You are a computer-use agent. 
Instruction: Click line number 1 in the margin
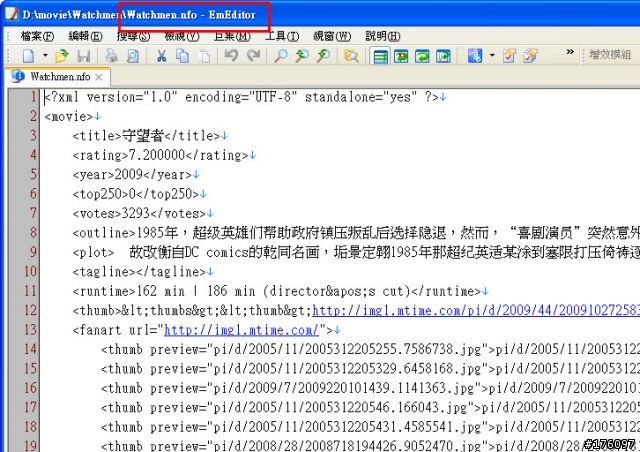click(33, 97)
